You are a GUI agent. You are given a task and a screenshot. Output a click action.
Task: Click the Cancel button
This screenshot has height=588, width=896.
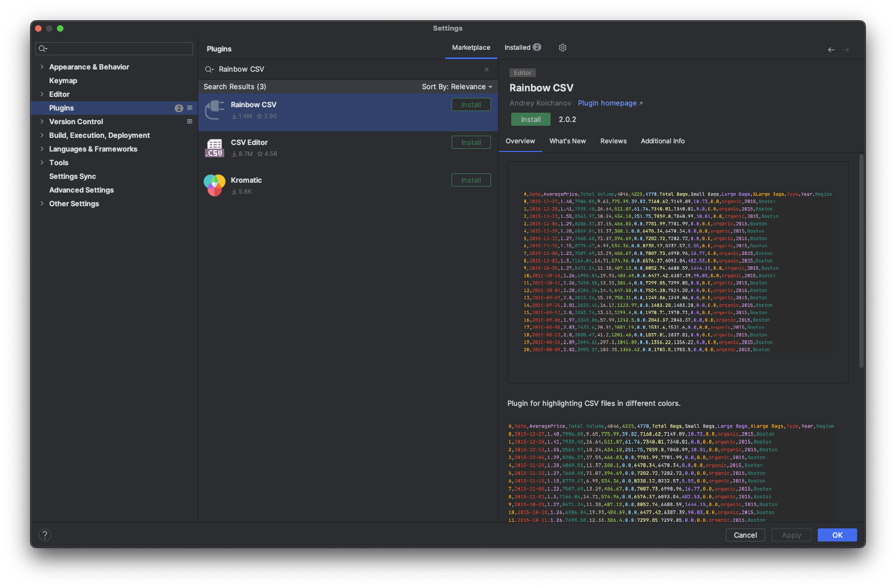745,535
